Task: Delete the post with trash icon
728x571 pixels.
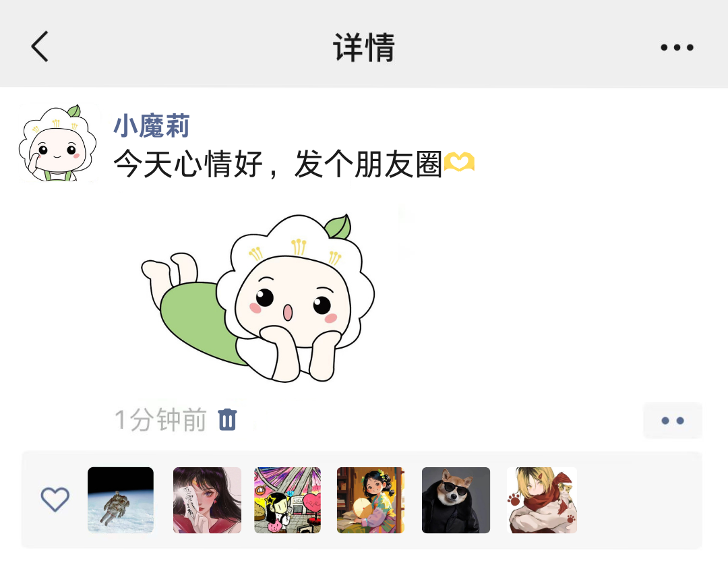Action: [228, 420]
